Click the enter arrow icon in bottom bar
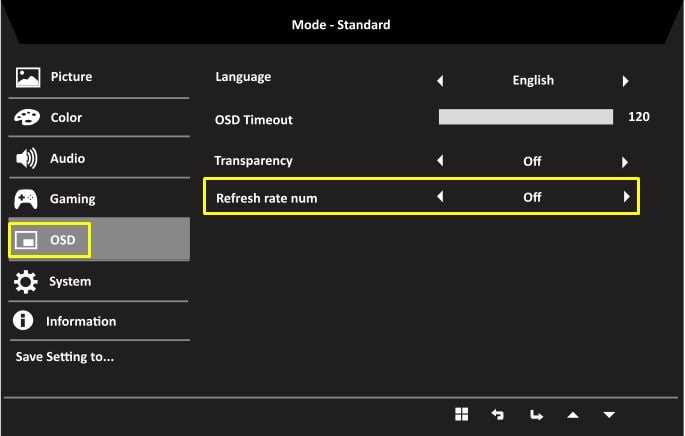Image resolution: width=685 pixels, height=436 pixels. click(x=536, y=415)
